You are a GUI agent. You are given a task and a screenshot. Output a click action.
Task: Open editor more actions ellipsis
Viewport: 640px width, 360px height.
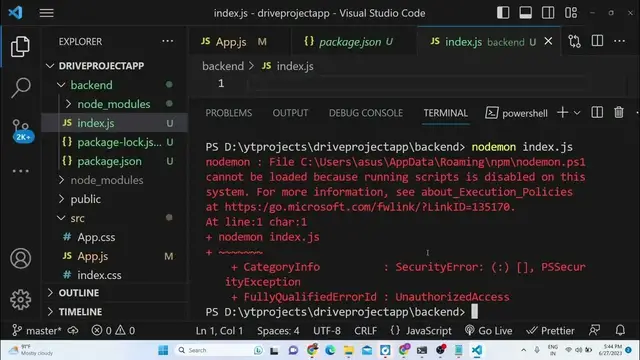coord(619,41)
